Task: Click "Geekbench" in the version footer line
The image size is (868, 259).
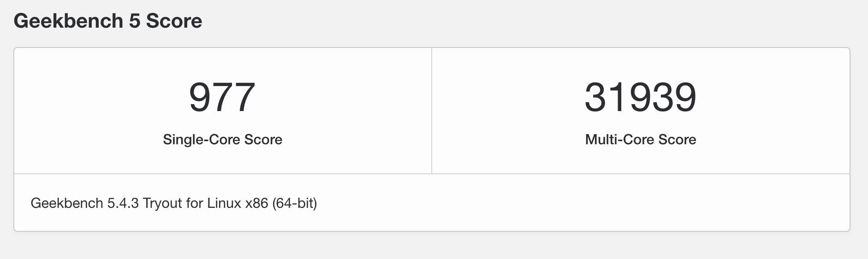Action: [x=67, y=203]
